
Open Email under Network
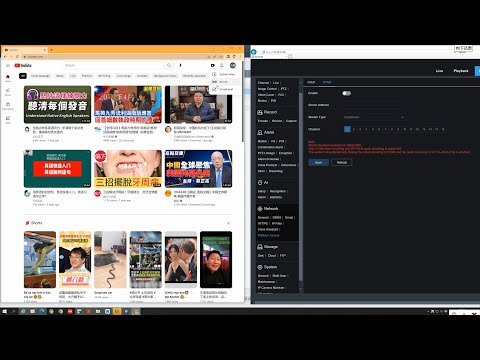coord(289,217)
